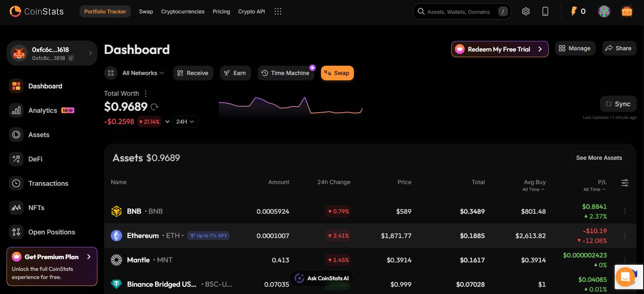Click the orange Swap button
Viewport: 644px width, 294px height.
coord(337,73)
